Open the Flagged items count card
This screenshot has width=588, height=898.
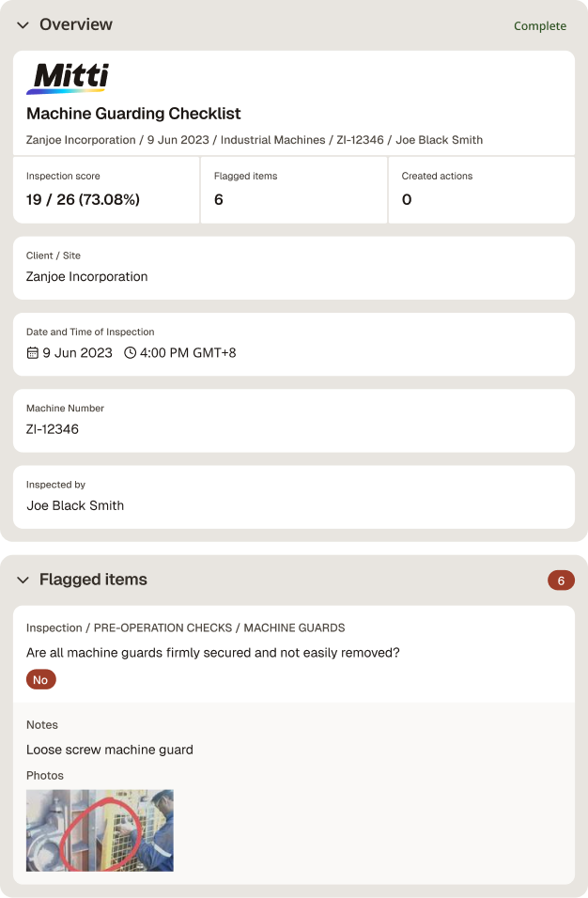(294, 190)
